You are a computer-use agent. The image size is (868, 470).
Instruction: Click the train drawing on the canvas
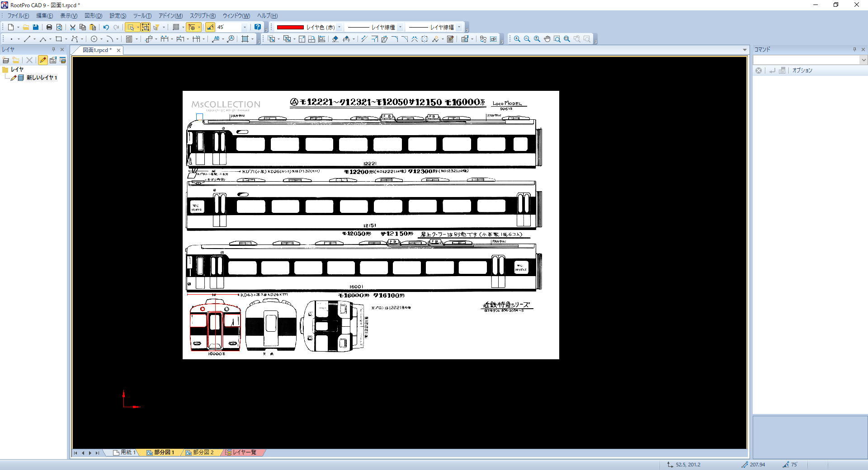tap(371, 225)
